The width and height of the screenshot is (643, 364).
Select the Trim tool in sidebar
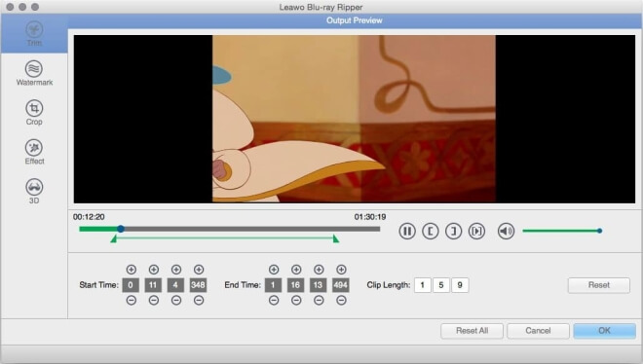click(34, 33)
